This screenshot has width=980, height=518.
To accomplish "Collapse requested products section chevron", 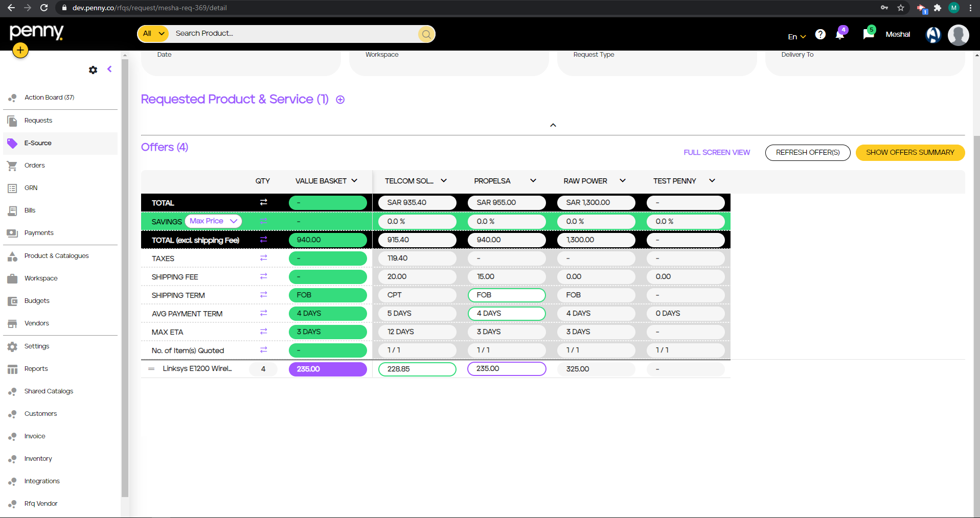I will [553, 125].
